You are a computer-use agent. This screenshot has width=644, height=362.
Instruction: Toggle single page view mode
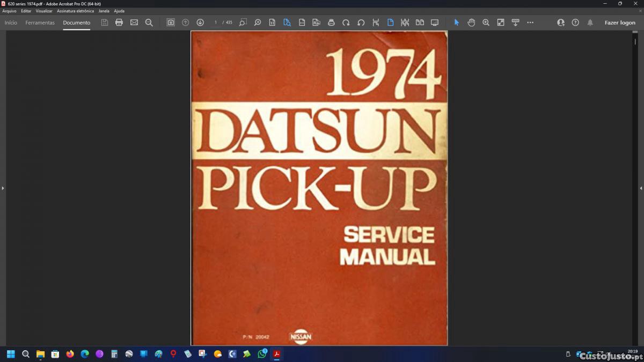390,23
